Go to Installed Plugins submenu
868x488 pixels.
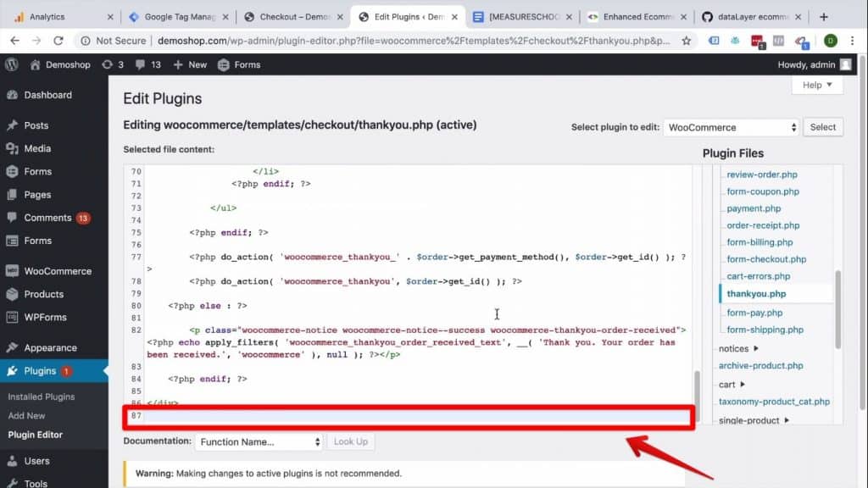coord(41,396)
